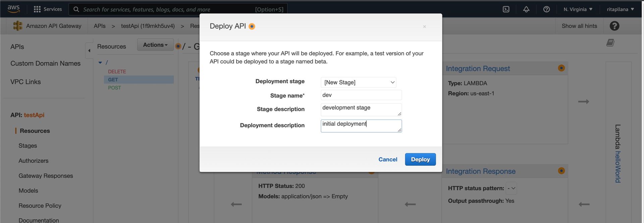Click Models: application/json => Empty text
Screen dimensions: 644x223
click(303, 196)
